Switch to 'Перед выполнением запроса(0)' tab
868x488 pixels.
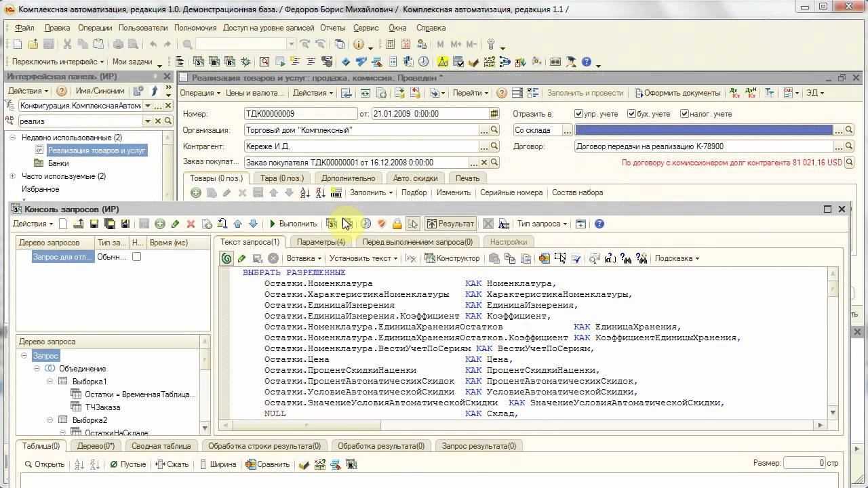(417, 242)
